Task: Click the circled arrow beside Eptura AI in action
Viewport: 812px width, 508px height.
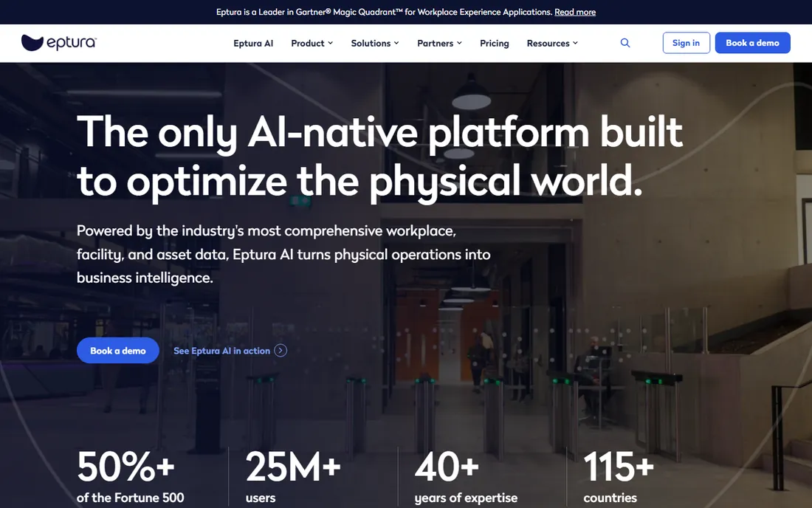Action: (x=281, y=351)
